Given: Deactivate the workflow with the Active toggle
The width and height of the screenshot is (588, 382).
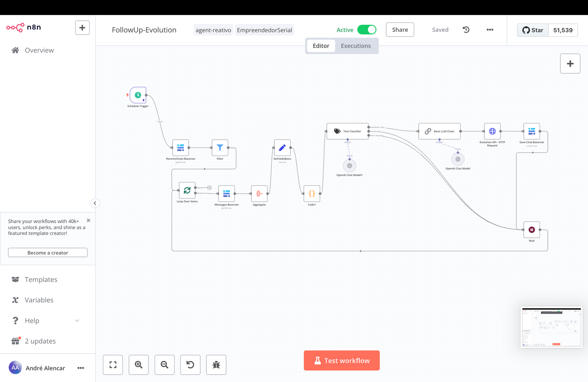Looking at the screenshot, I should pyautogui.click(x=366, y=29).
